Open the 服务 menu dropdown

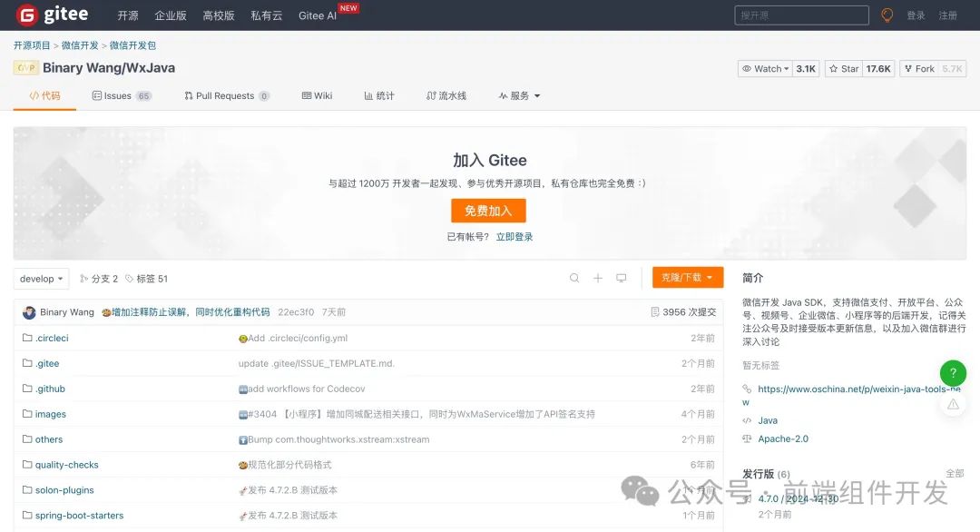point(519,95)
